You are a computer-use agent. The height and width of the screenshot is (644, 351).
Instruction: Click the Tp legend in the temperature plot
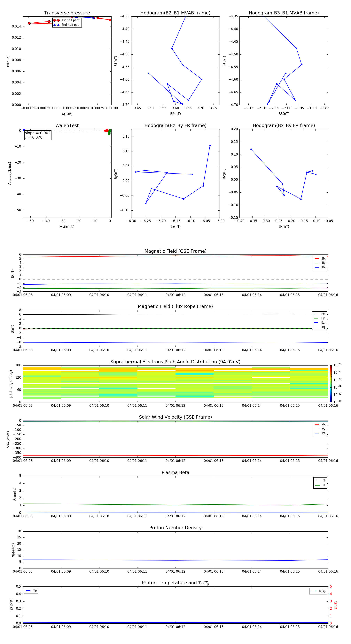click(x=31, y=591)
